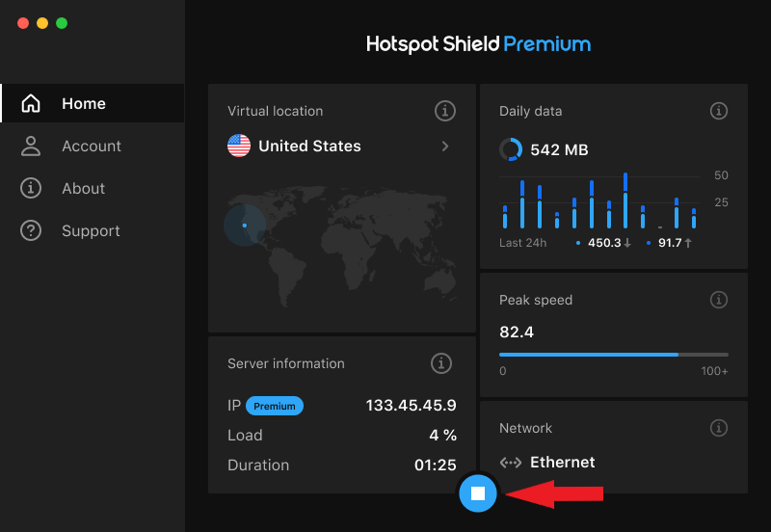
Task: Click the Duration value 01:25
Action: click(436, 465)
